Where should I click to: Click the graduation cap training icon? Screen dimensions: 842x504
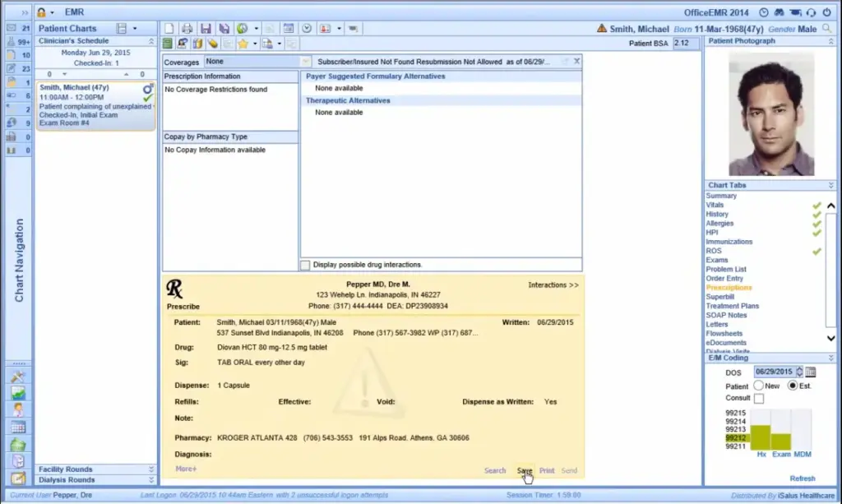(x=795, y=12)
